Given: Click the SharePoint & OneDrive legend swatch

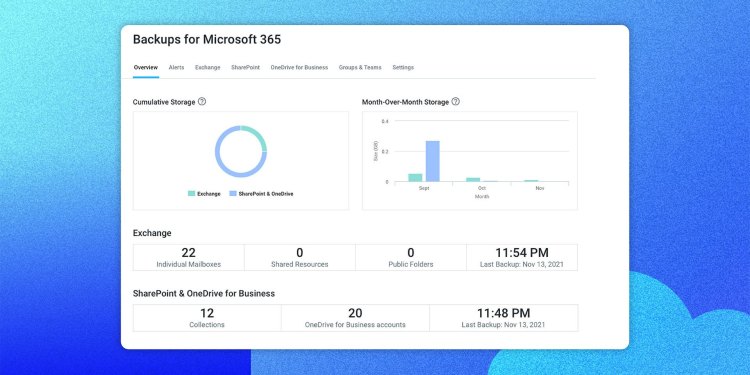Looking at the screenshot, I should coord(233,194).
